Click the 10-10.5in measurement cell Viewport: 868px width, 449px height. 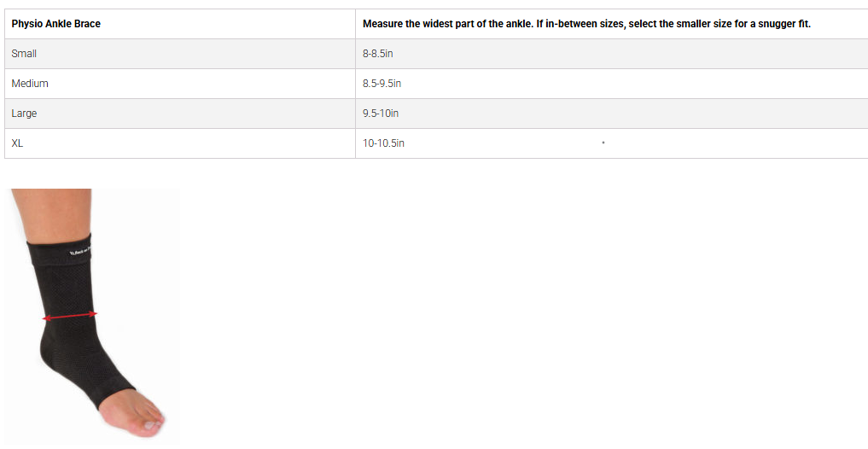(x=383, y=143)
